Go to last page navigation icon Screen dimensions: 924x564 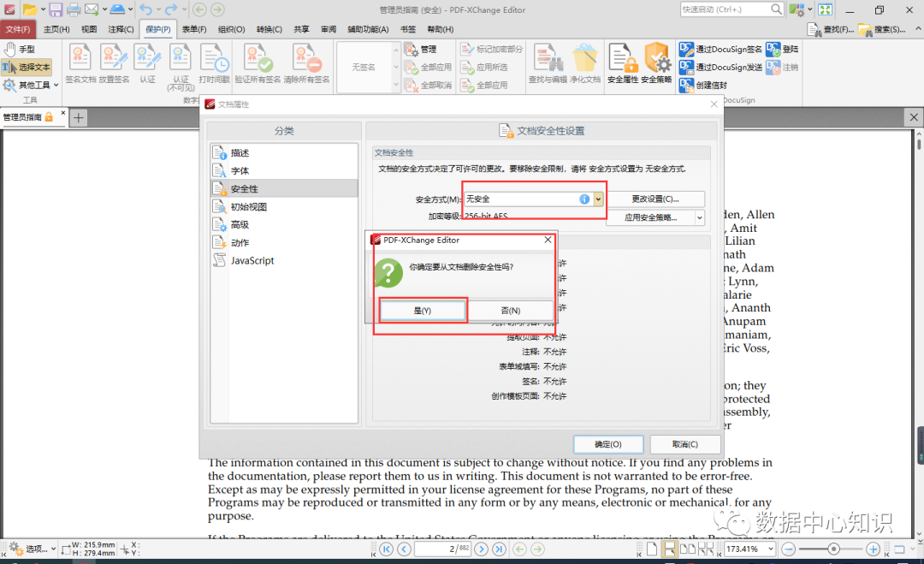point(499,549)
